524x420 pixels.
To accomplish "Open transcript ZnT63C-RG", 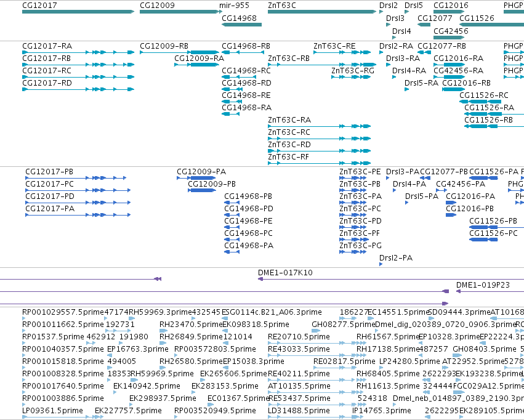I will click(x=353, y=70).
